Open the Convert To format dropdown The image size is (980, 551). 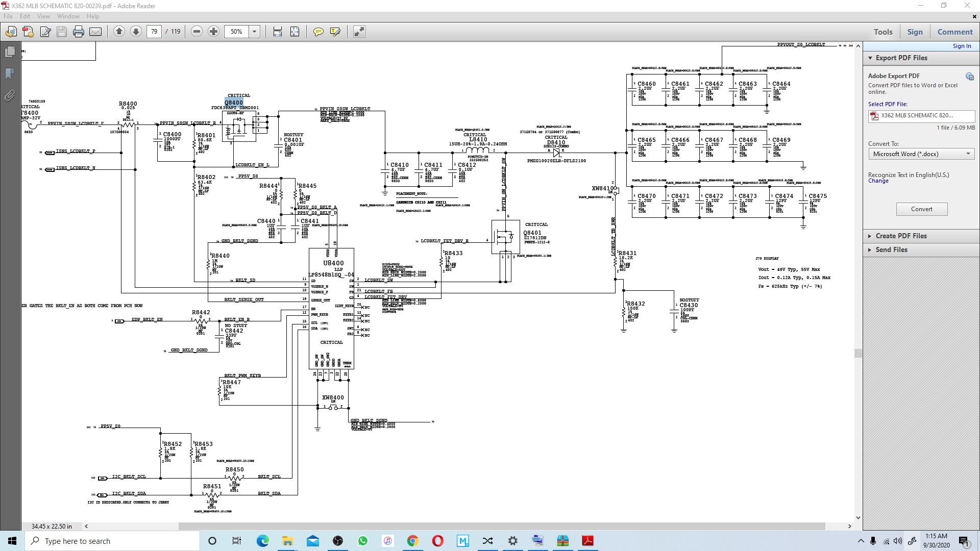pos(921,154)
